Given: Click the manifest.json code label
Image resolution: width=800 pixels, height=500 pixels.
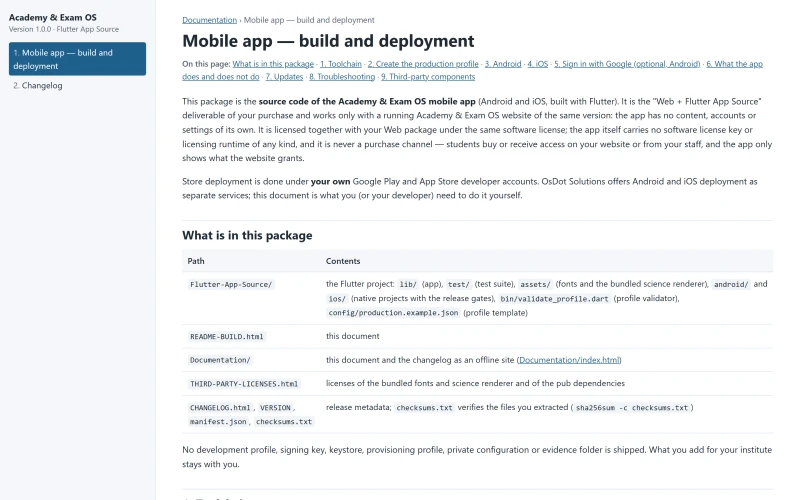Looking at the screenshot, I should pos(218,421).
